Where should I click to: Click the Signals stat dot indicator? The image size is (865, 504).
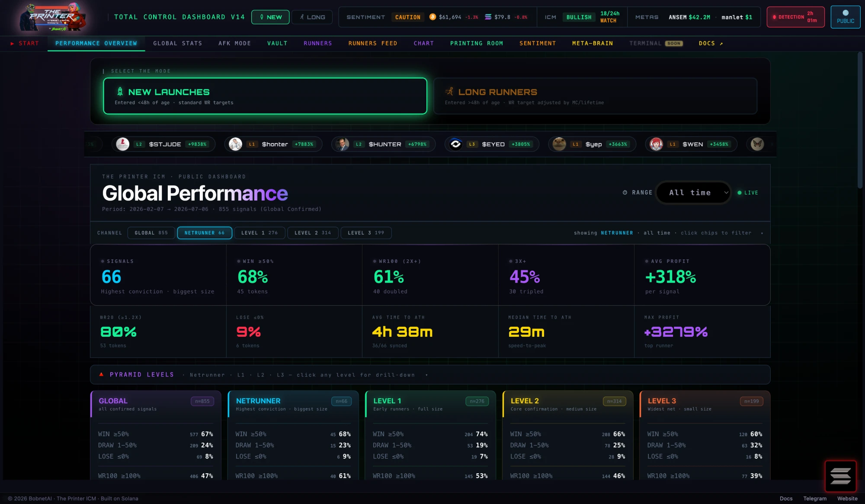tap(103, 261)
